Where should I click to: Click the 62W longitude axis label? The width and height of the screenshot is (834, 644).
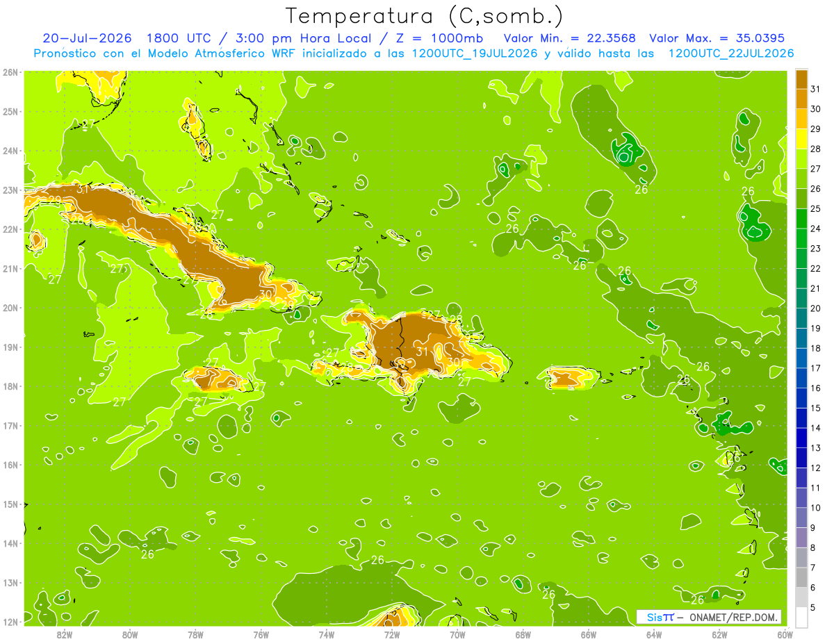click(x=719, y=634)
